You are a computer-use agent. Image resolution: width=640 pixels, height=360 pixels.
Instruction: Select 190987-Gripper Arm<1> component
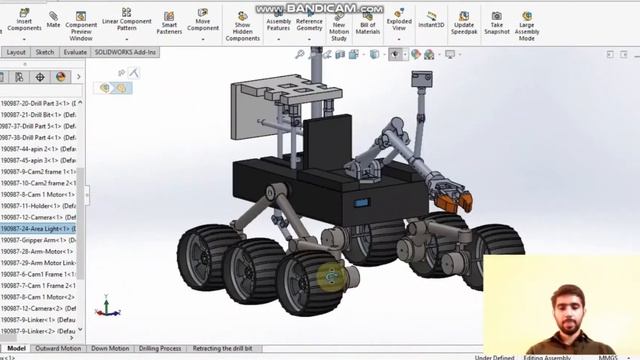tap(38, 240)
